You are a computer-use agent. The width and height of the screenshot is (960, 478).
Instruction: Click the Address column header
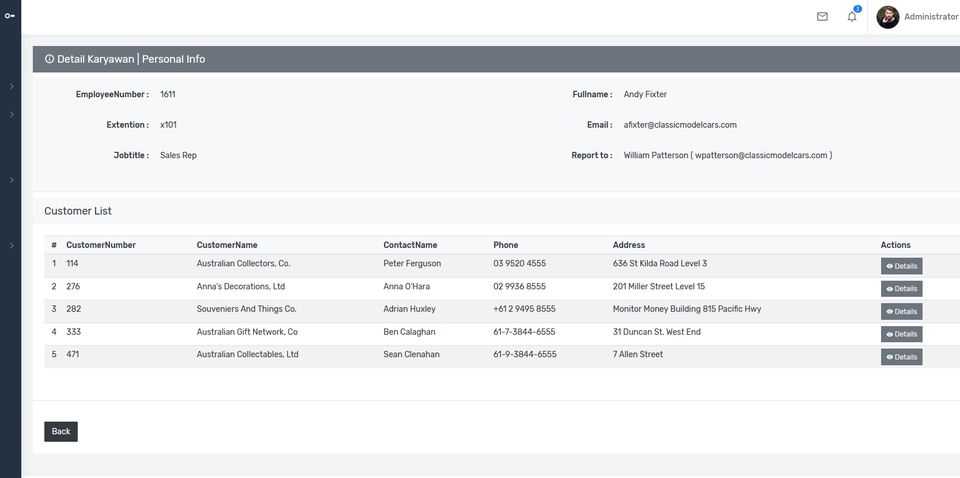pyautogui.click(x=629, y=245)
